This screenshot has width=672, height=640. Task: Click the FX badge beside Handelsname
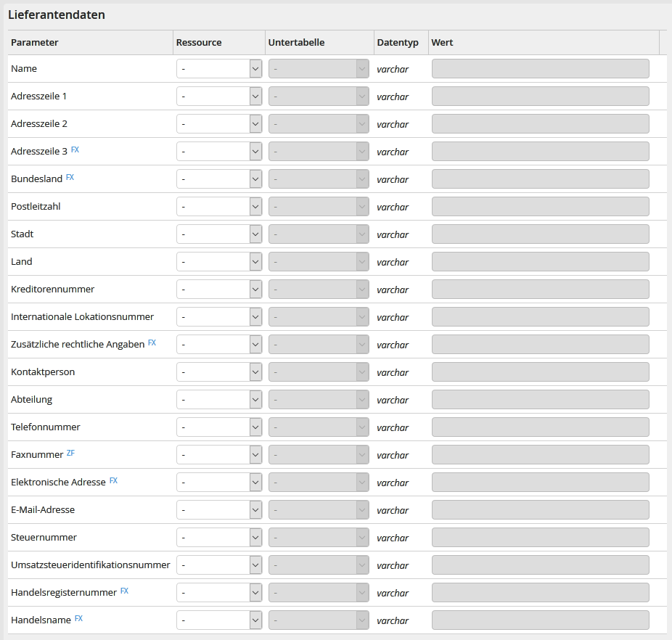point(78,619)
